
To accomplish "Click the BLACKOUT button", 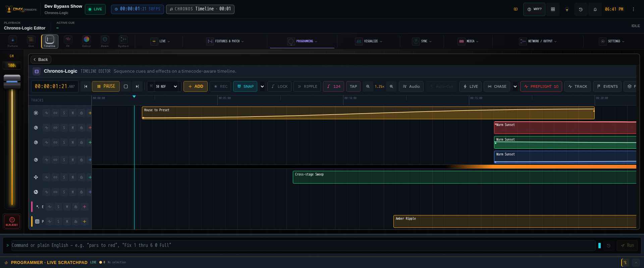I will (x=12, y=221).
